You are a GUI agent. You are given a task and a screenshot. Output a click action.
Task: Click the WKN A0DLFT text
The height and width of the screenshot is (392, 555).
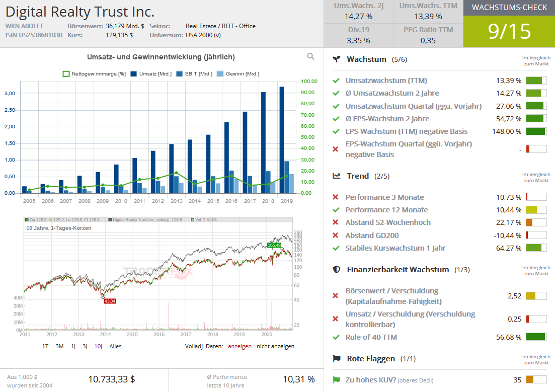click(x=25, y=26)
